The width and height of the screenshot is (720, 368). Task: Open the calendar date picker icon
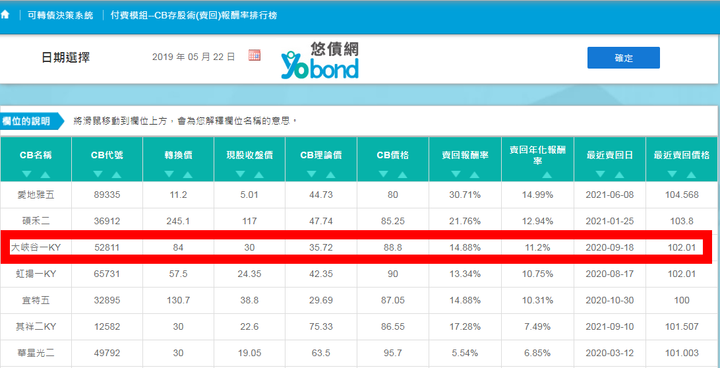tap(254, 55)
